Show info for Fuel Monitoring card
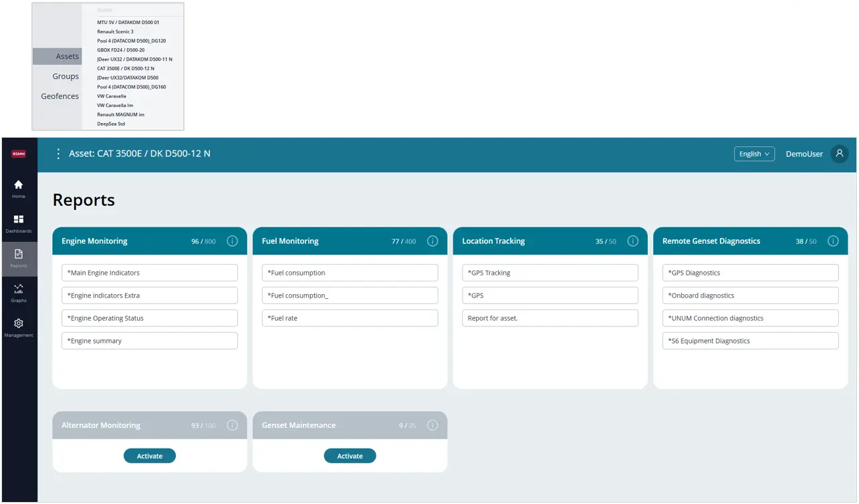859x504 pixels. (433, 241)
